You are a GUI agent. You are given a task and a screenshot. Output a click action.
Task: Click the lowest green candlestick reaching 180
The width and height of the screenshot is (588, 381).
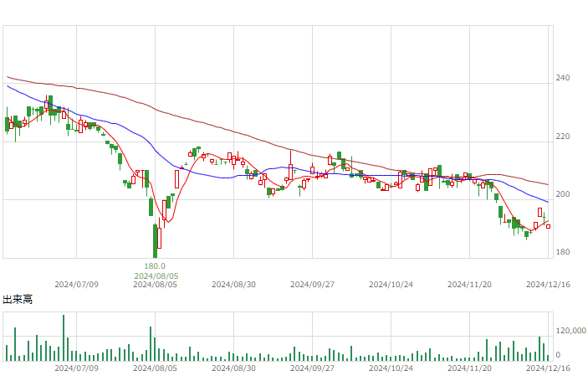pos(155,241)
